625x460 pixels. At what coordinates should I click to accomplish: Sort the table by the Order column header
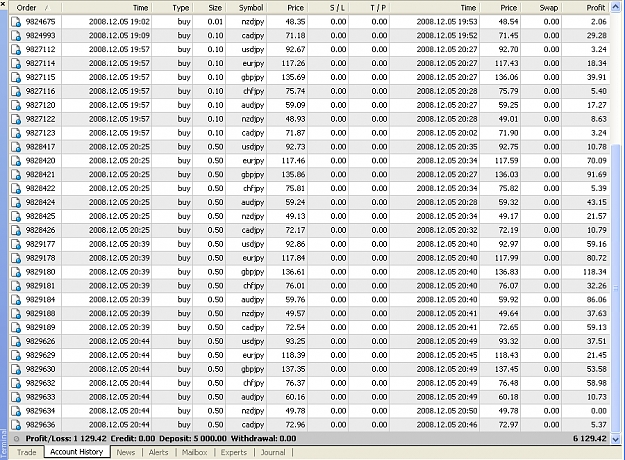pyautogui.click(x=35, y=8)
